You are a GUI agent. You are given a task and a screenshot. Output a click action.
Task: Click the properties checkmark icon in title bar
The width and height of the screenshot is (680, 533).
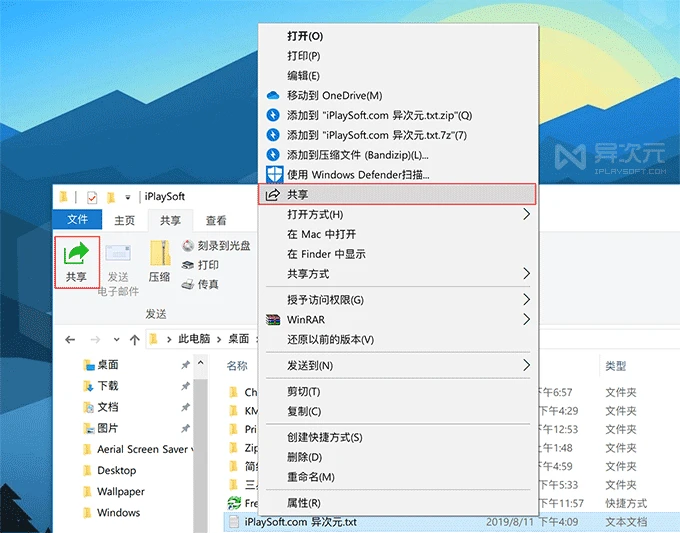point(91,197)
